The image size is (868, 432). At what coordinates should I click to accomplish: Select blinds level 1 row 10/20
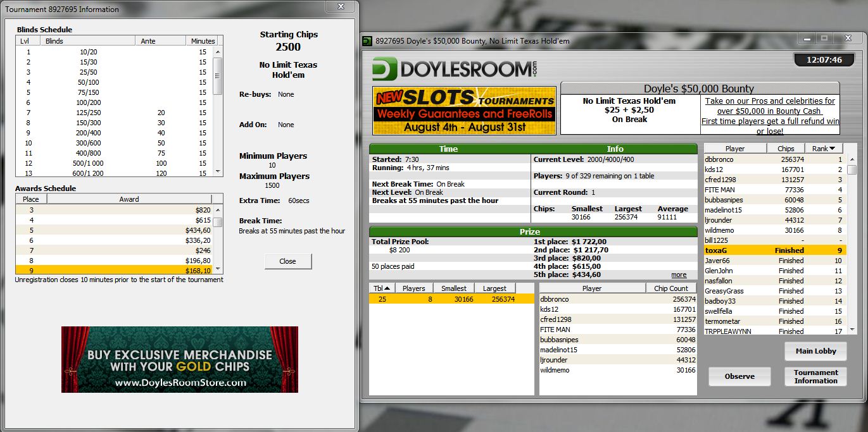pyautogui.click(x=115, y=52)
